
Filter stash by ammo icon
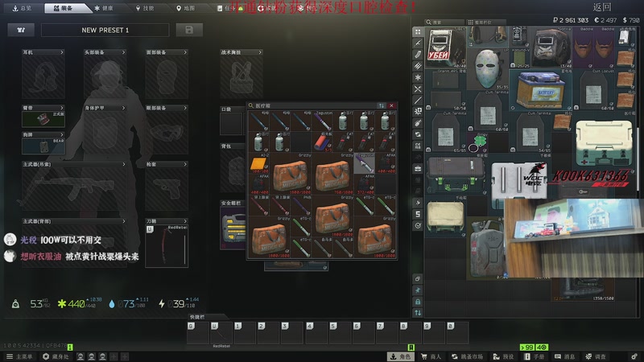[x=418, y=66]
